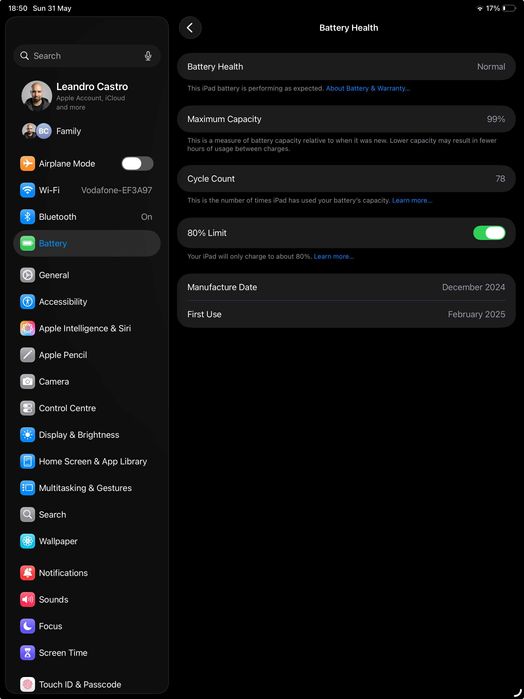Tap the Search settings magnifier icon

27,515
